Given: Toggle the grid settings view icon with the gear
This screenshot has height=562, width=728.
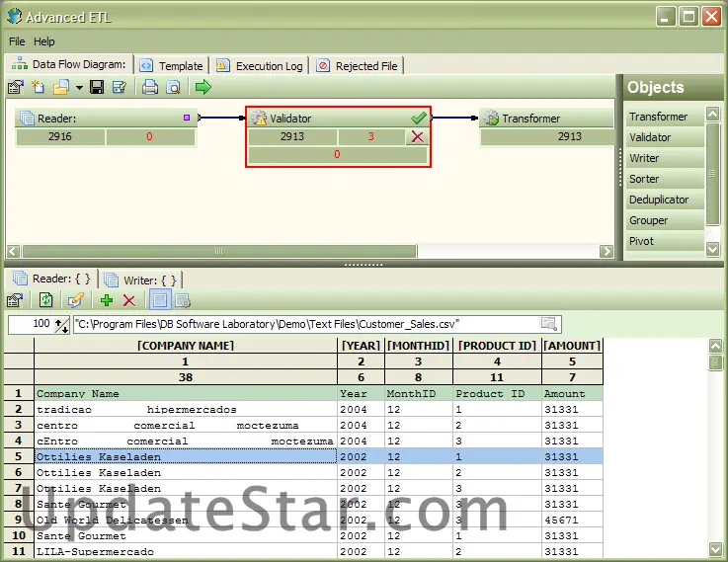Looking at the screenshot, I should (183, 300).
